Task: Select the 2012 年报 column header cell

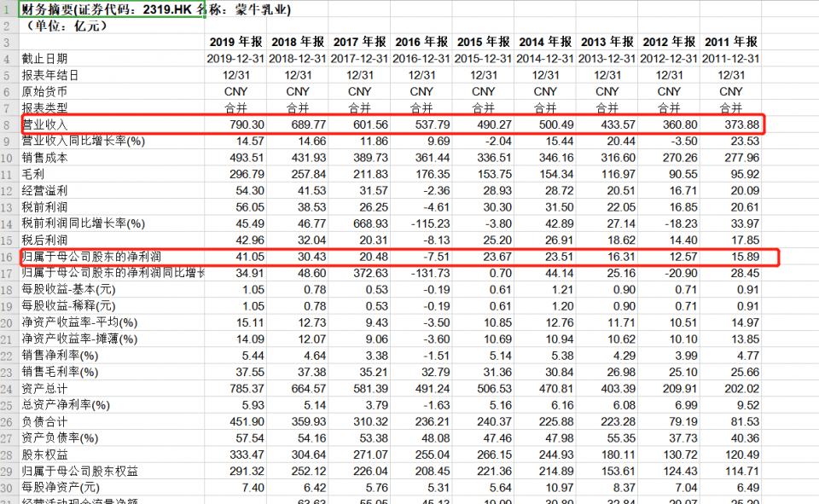Action: click(669, 42)
